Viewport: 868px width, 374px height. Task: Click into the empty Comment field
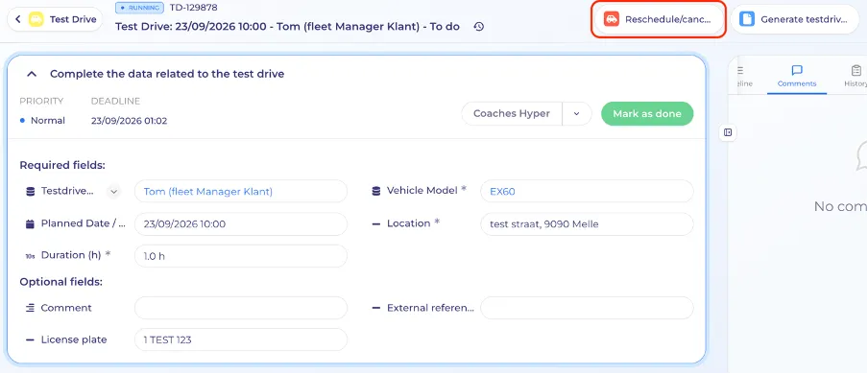(x=241, y=308)
